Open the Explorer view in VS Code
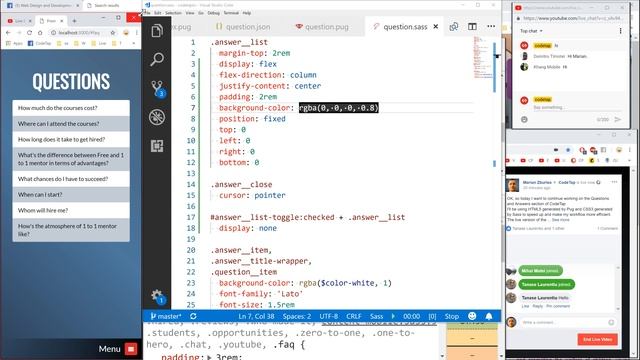This screenshot has width=640, height=360. click(x=157, y=31)
